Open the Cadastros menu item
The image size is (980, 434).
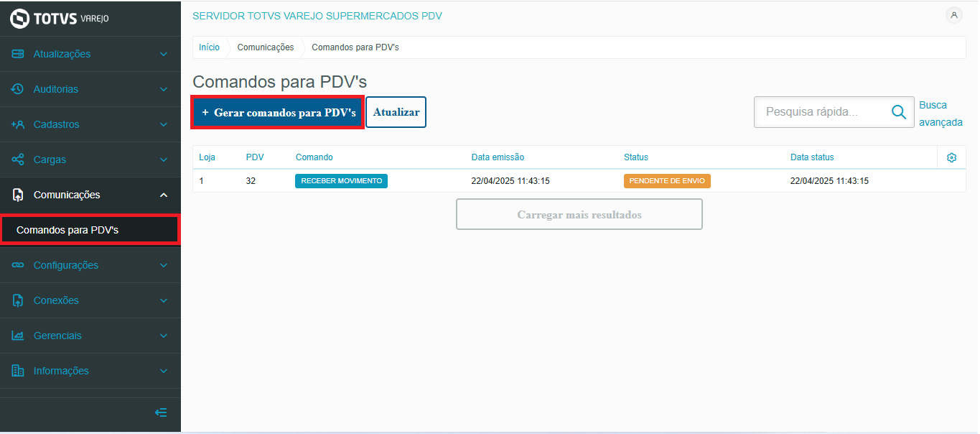90,124
